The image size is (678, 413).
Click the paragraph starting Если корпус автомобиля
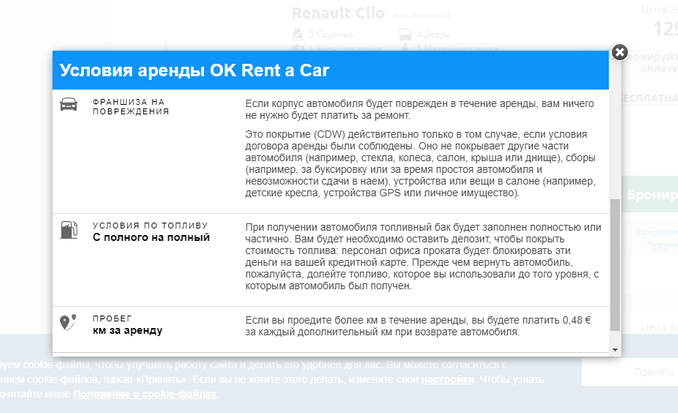point(419,109)
